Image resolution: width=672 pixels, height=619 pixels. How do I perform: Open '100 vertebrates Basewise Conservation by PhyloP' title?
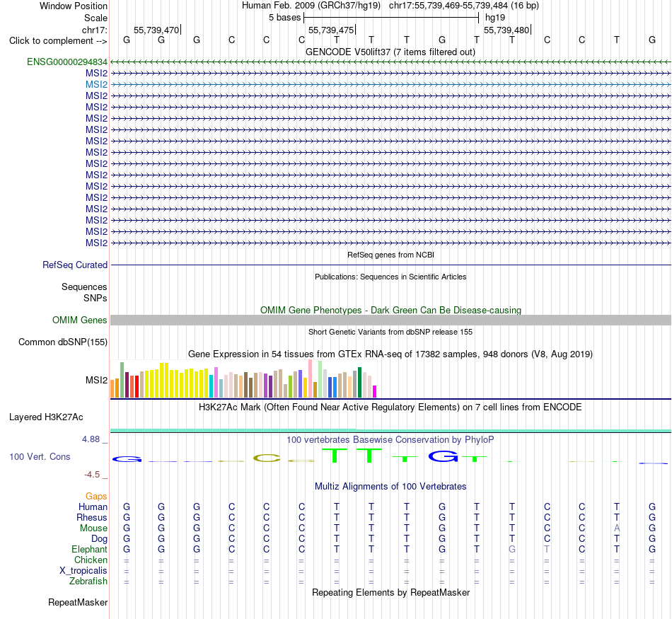(390, 439)
